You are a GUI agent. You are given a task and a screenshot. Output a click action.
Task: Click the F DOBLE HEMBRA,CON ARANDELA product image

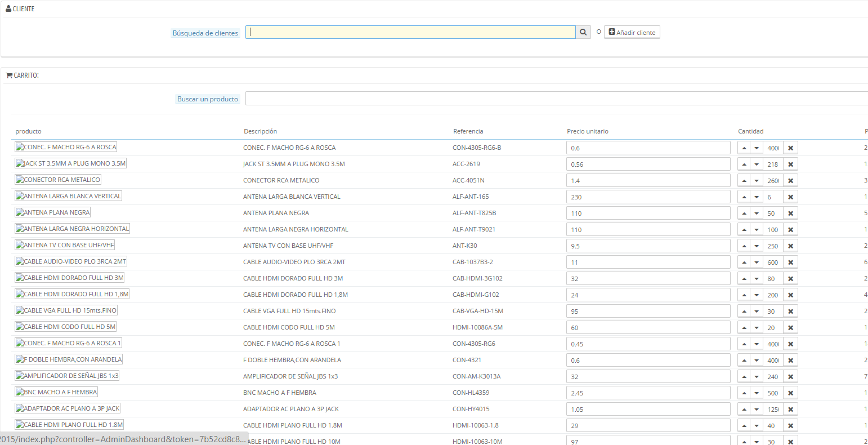pyautogui.click(x=69, y=359)
